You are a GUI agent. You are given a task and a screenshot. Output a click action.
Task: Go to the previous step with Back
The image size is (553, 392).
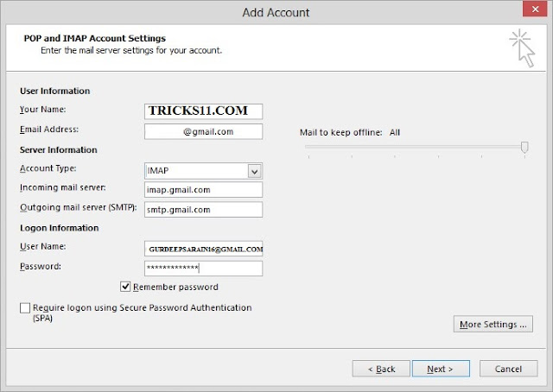click(x=381, y=369)
